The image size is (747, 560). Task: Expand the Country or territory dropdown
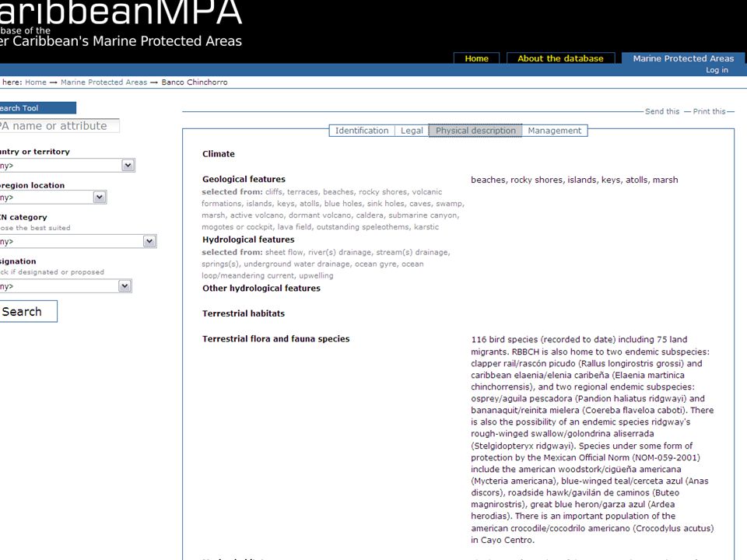click(67, 165)
